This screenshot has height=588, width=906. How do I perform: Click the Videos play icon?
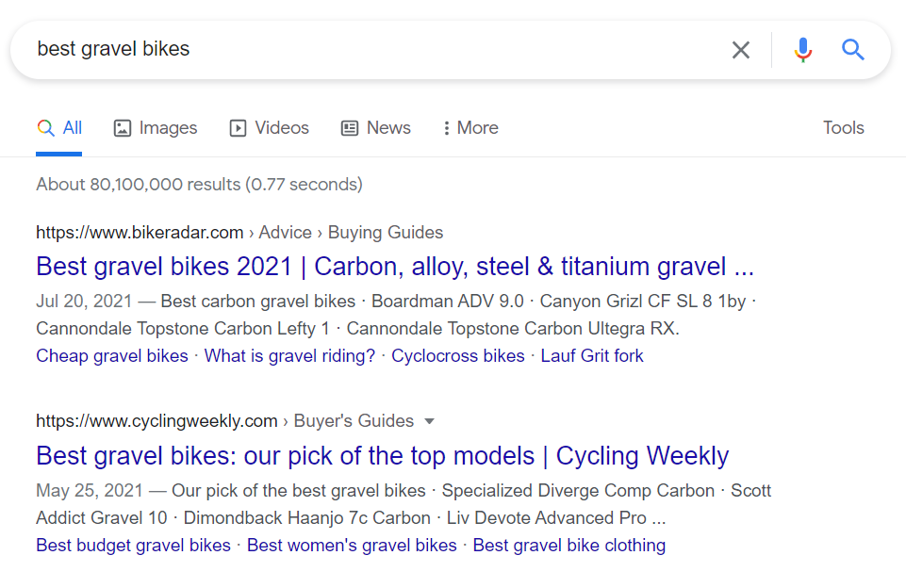[x=238, y=127]
